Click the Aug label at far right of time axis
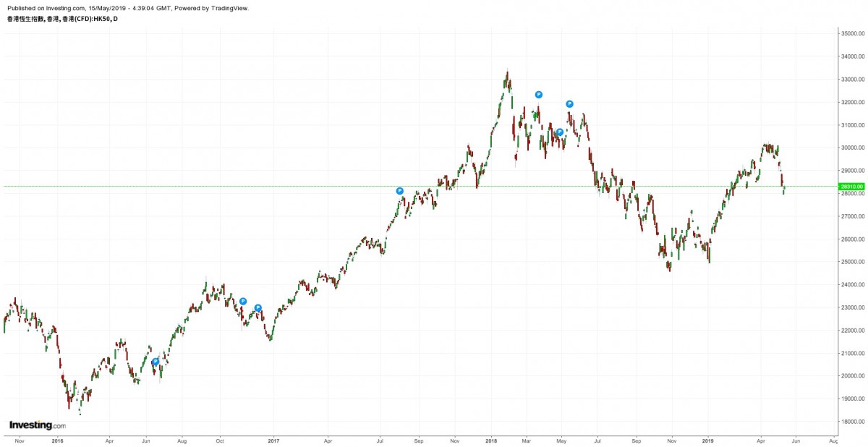Viewport: 868px width, 447px height. click(x=833, y=440)
